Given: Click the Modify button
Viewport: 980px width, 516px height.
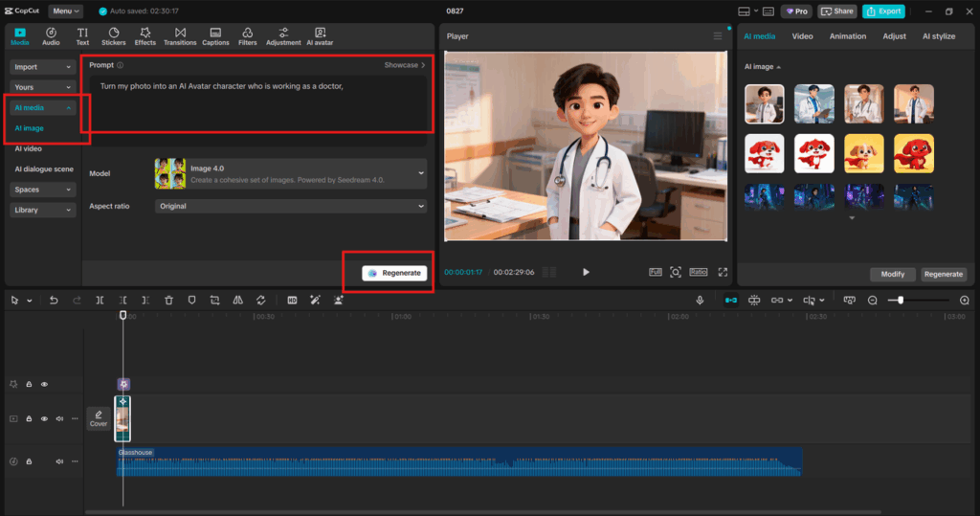Looking at the screenshot, I should 892,274.
